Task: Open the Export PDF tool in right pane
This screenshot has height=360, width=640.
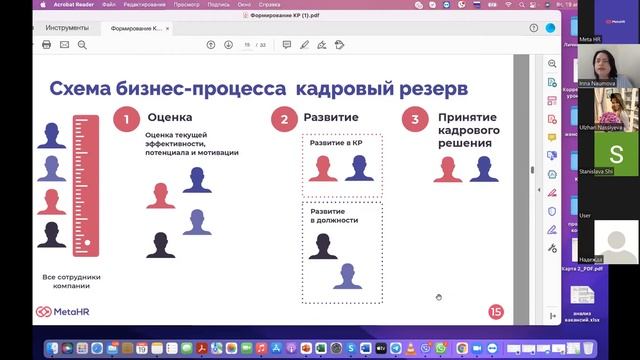Action: pyautogui.click(x=552, y=82)
